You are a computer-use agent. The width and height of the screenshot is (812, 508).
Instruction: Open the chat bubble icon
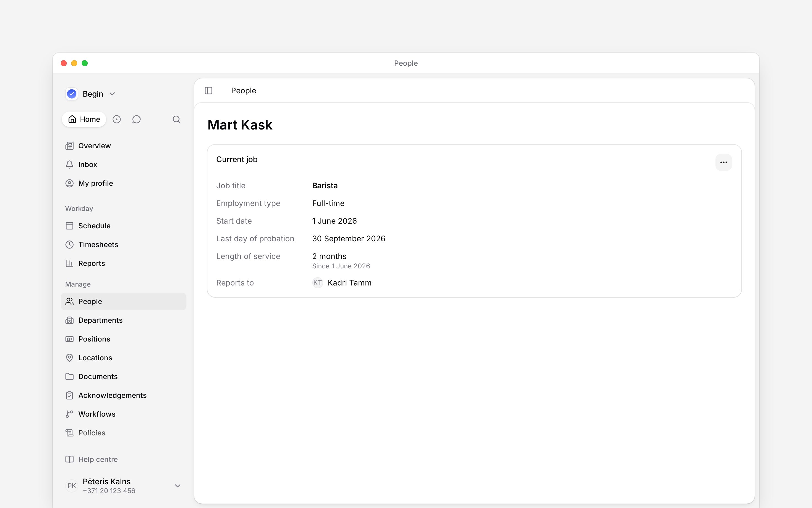pos(137,119)
